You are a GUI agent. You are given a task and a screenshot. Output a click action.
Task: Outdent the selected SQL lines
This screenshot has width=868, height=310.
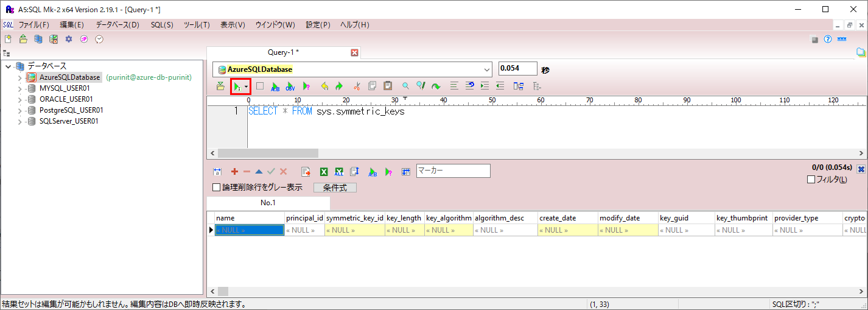click(500, 86)
